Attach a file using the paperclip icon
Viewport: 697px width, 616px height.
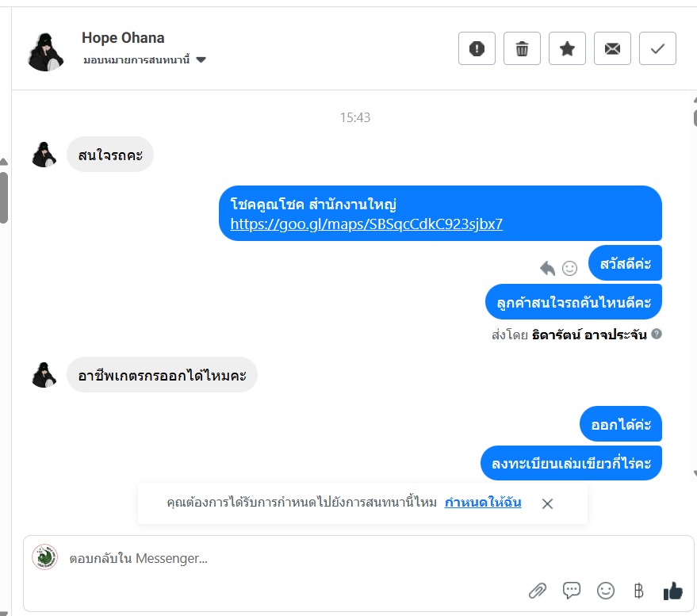point(538,591)
